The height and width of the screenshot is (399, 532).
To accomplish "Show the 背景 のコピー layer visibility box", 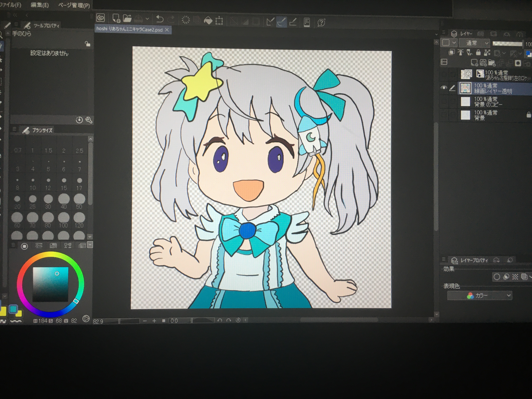I will pos(444,101).
